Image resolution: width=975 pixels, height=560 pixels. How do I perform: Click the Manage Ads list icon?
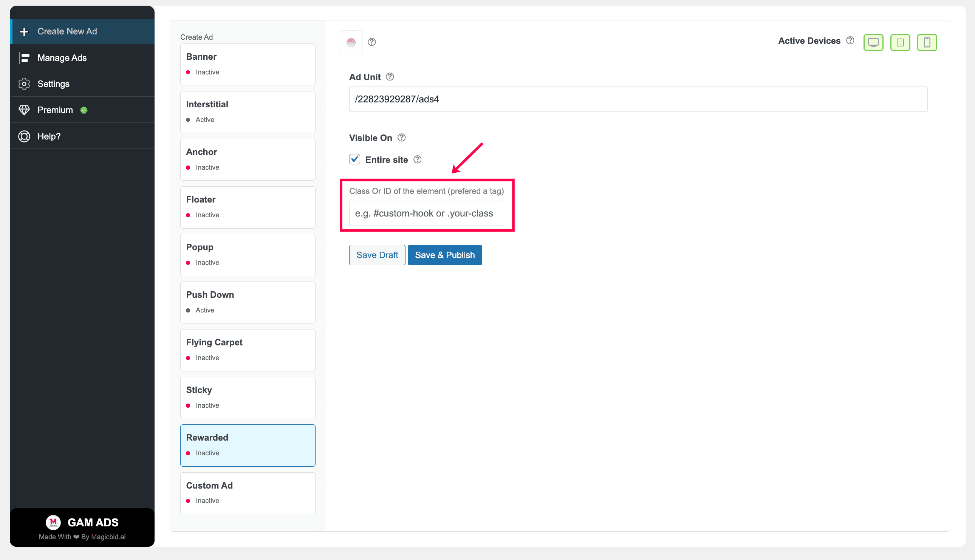pyautogui.click(x=24, y=58)
